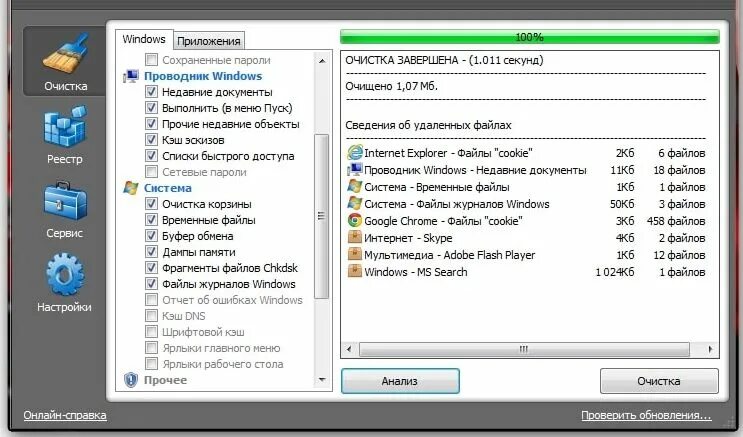The image size is (743, 437).
Task: Uncheck the Кэш эскизов checkbox
Action: [x=151, y=140]
